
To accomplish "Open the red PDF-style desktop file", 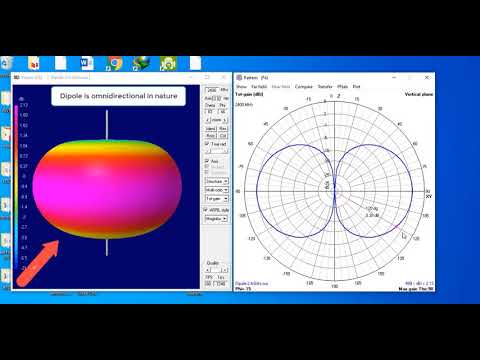I will (34, 63).
